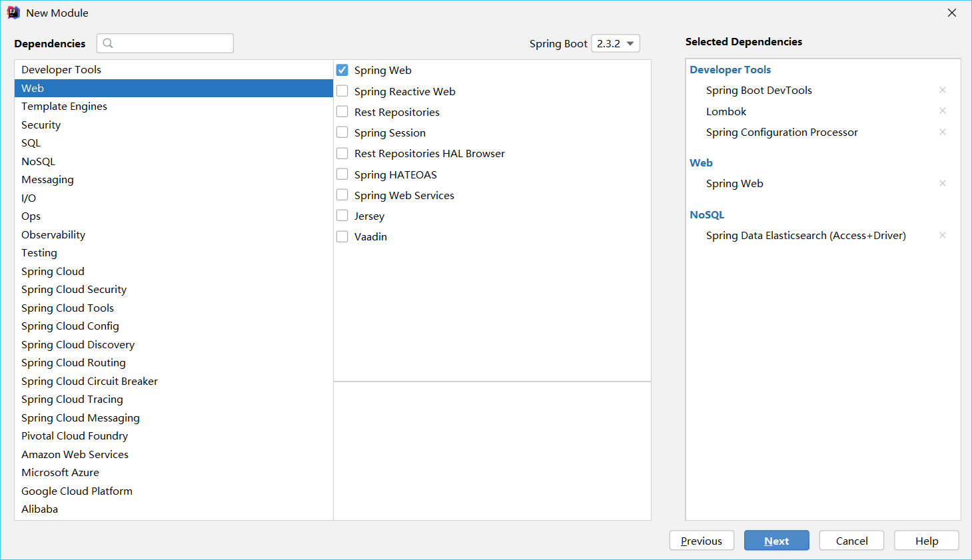Check the Jersey dependency
This screenshot has width=972, height=560.
[342, 215]
